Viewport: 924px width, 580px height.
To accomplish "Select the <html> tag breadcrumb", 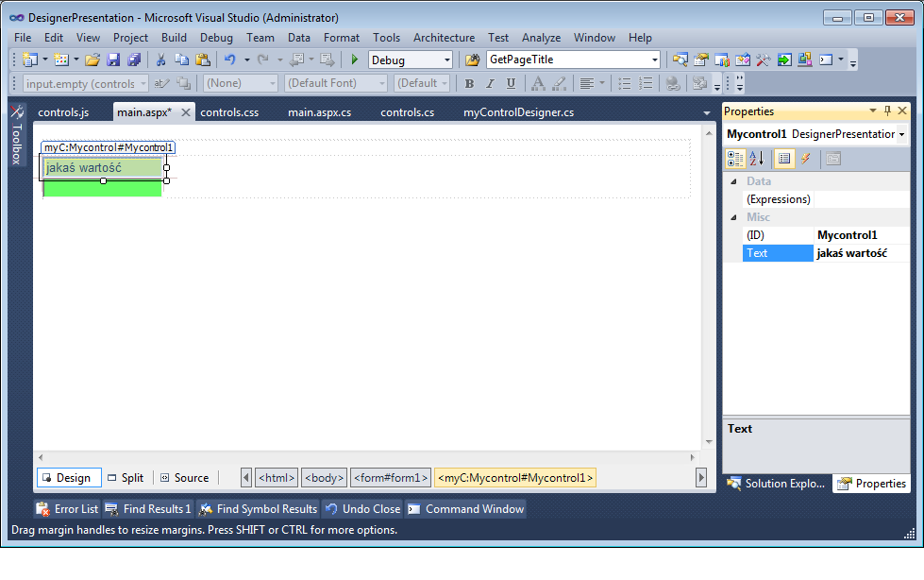I will (x=277, y=477).
